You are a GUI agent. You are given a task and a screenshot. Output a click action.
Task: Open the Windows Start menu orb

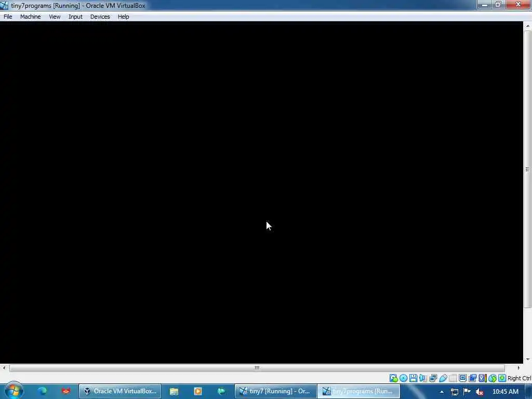14,391
